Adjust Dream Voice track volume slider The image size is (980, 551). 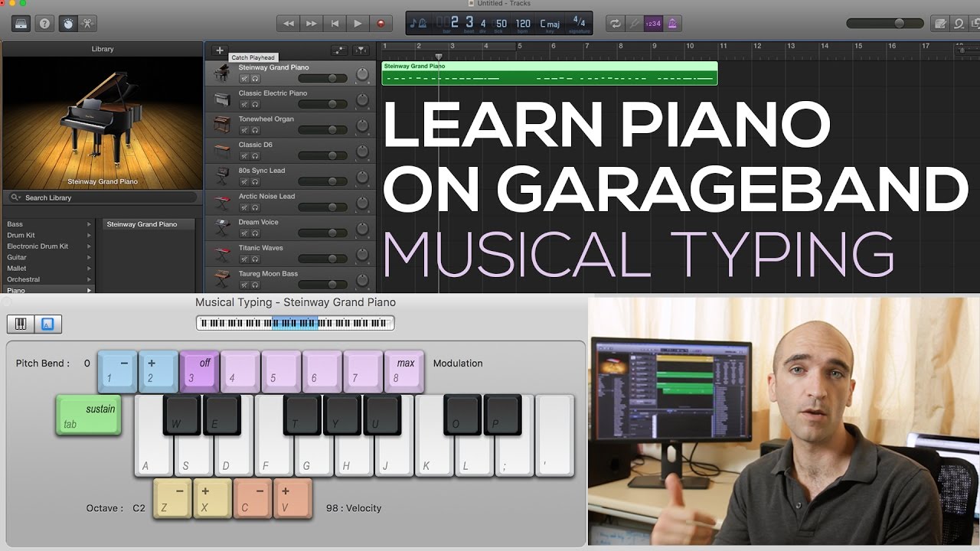point(322,233)
